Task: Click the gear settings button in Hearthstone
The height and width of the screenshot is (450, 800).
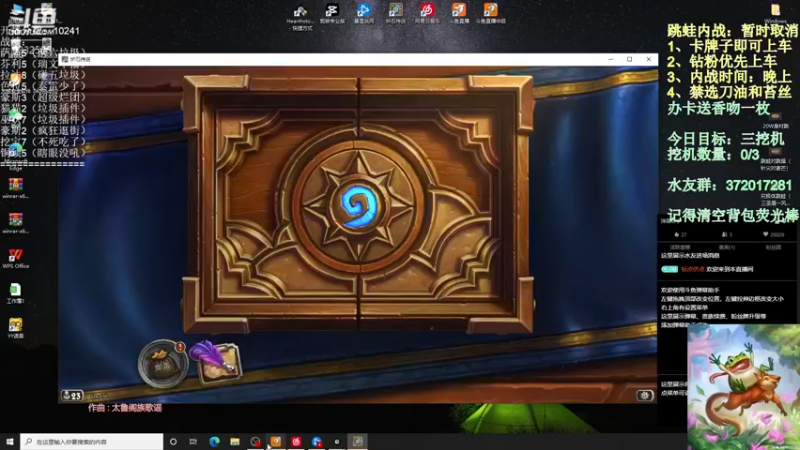Action: [645, 395]
